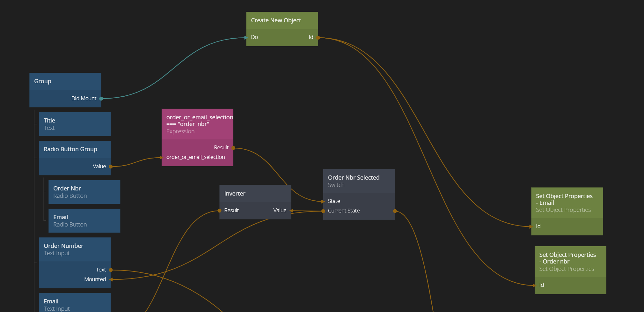Select the Radio Button Group node
The width and height of the screenshot is (644, 312).
75,149
